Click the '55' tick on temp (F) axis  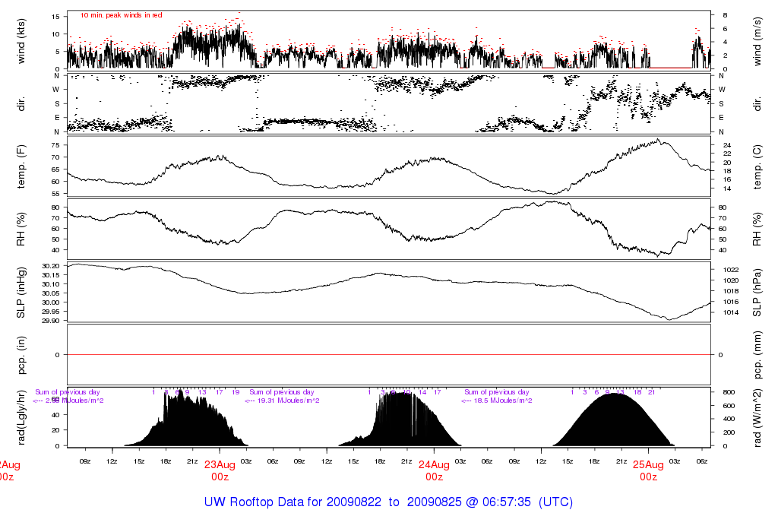(55, 194)
